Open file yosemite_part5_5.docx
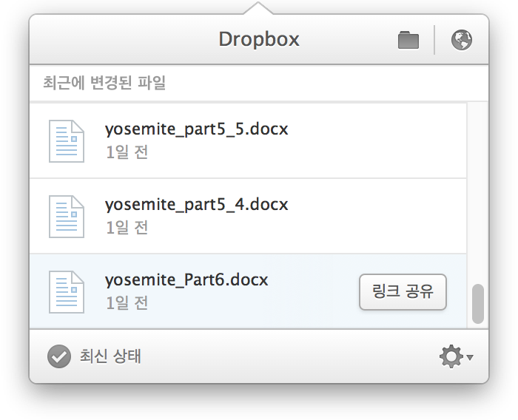The image size is (518, 420). coord(248,140)
